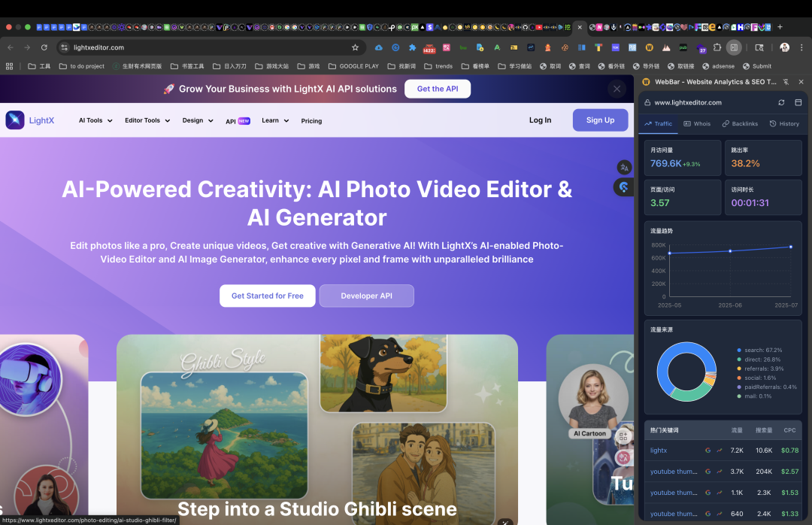
Task: Open the 'to do project' bookmark folder
Action: point(82,66)
